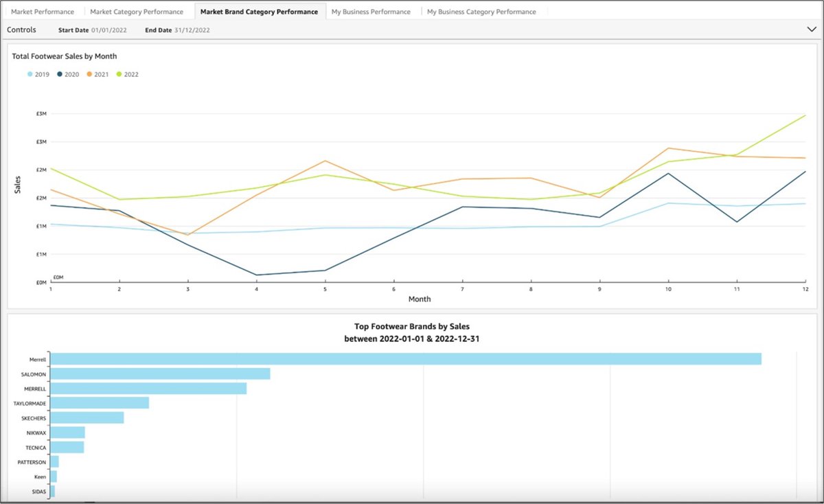
Task: Click the 2020 line dip at month 11
Action: pos(737,222)
